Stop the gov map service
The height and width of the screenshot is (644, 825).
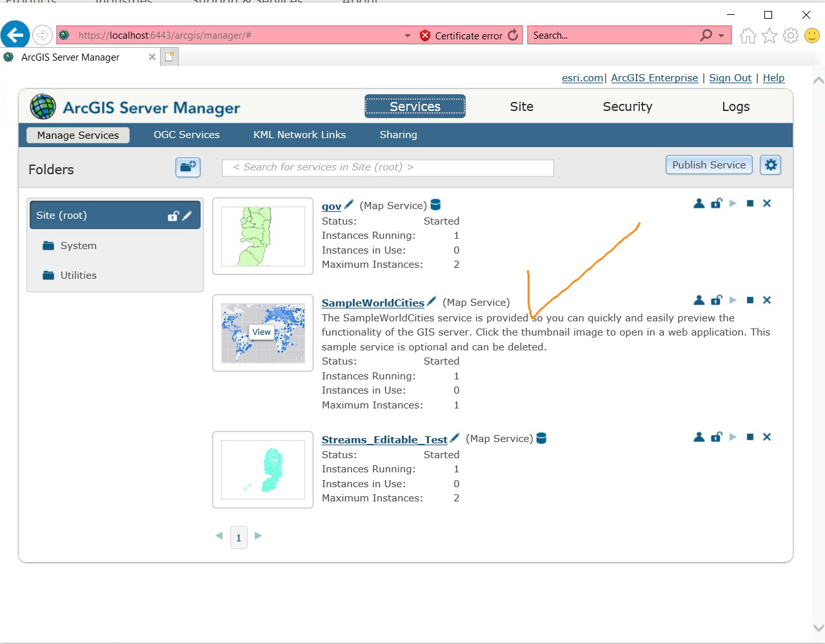tap(750, 203)
